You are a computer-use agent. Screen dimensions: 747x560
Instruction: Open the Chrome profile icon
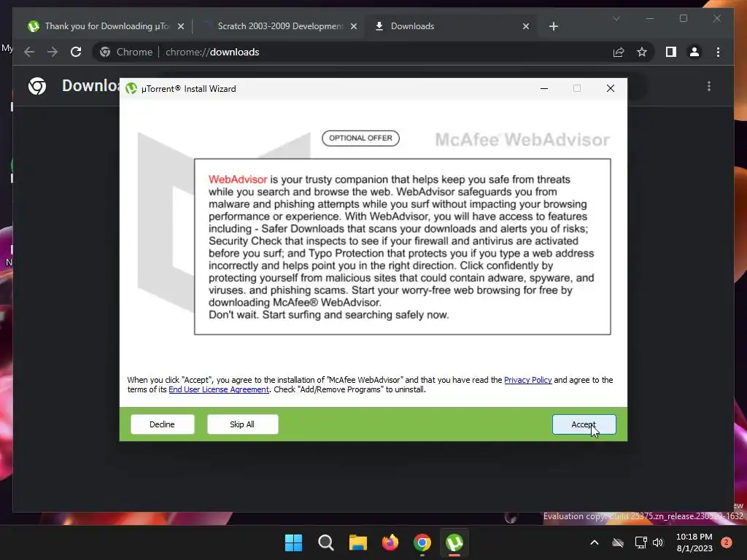click(694, 52)
